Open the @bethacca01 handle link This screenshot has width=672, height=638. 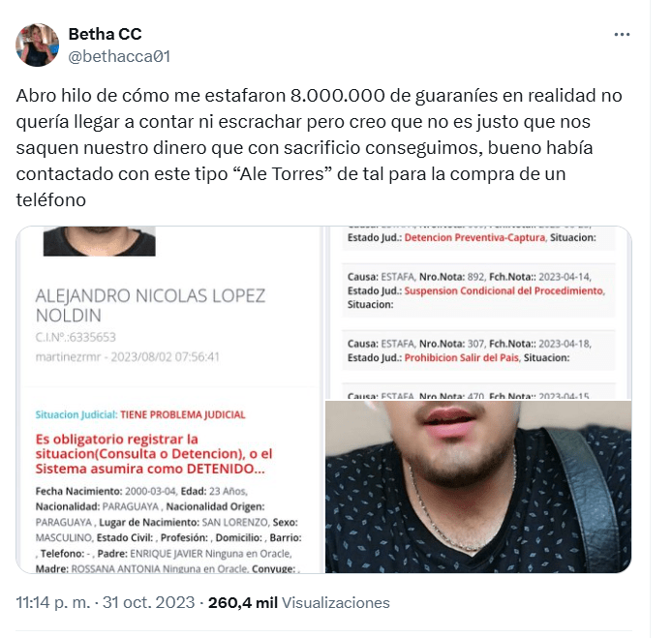(119, 56)
